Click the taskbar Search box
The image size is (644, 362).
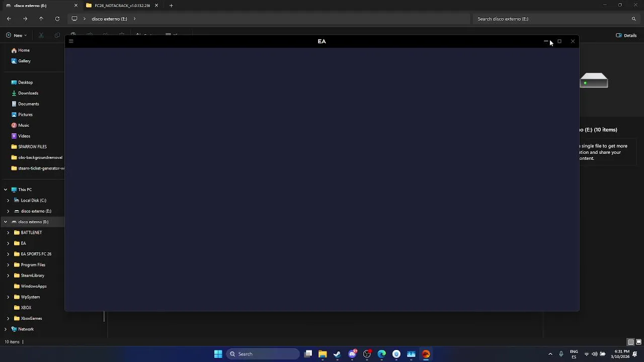(x=263, y=354)
